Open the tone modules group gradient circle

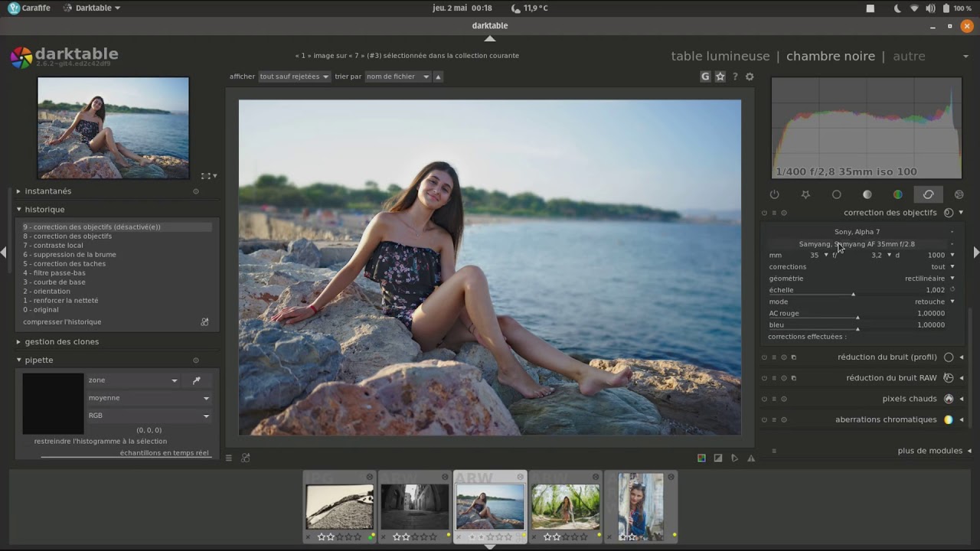(x=867, y=194)
